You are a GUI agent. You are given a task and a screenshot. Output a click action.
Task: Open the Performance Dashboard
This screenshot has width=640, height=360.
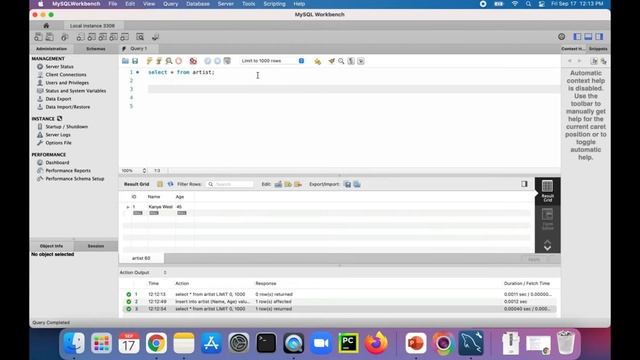pos(57,162)
